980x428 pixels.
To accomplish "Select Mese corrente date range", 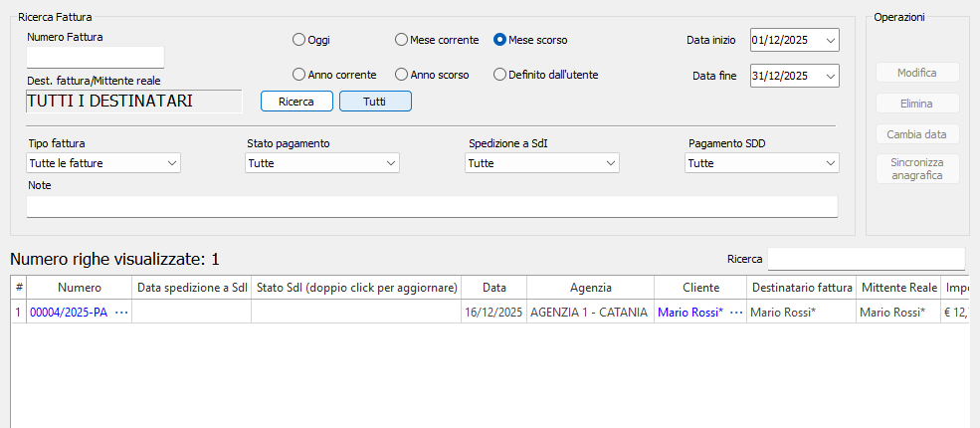I will point(401,40).
